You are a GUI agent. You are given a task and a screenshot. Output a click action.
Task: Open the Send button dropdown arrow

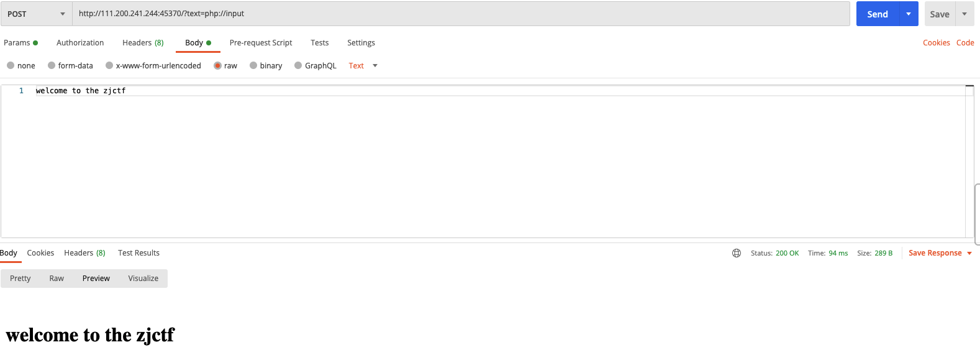909,14
